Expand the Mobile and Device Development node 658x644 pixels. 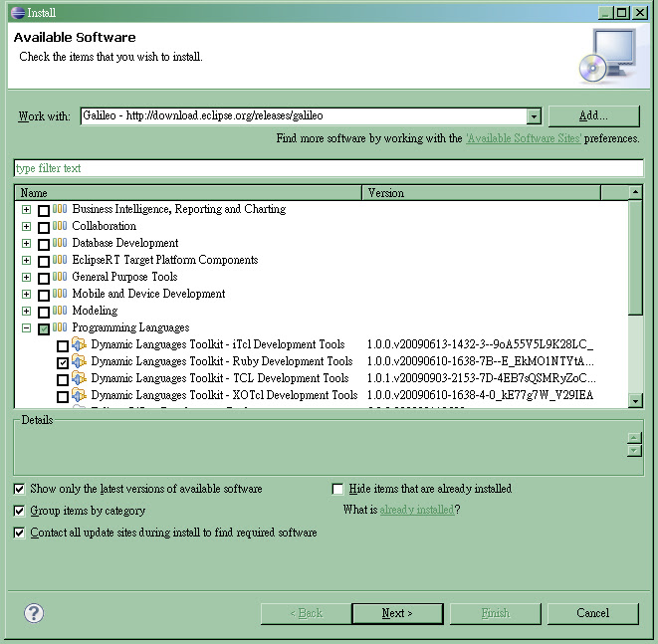(26, 294)
